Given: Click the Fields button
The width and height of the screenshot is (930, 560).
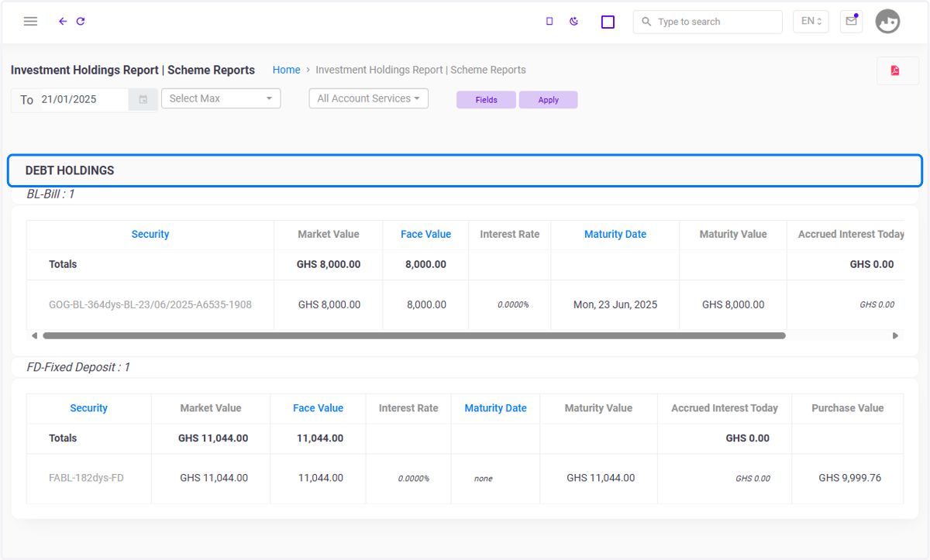Looking at the screenshot, I should pos(486,100).
